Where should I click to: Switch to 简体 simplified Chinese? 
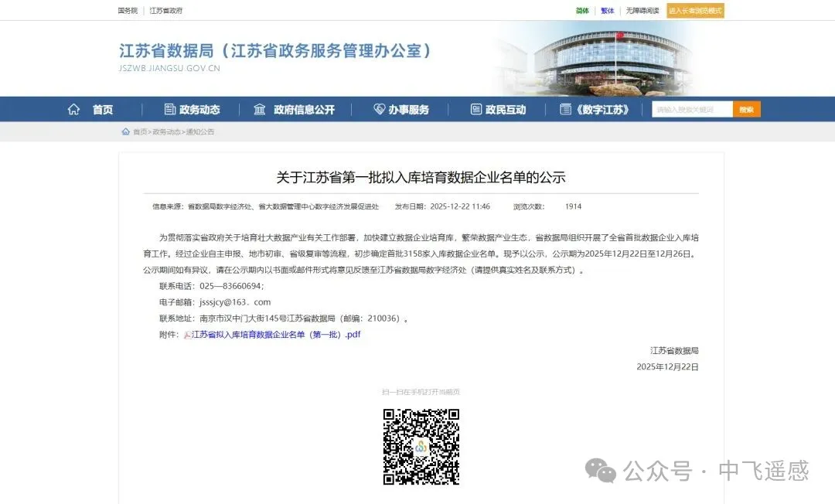pyautogui.click(x=582, y=11)
